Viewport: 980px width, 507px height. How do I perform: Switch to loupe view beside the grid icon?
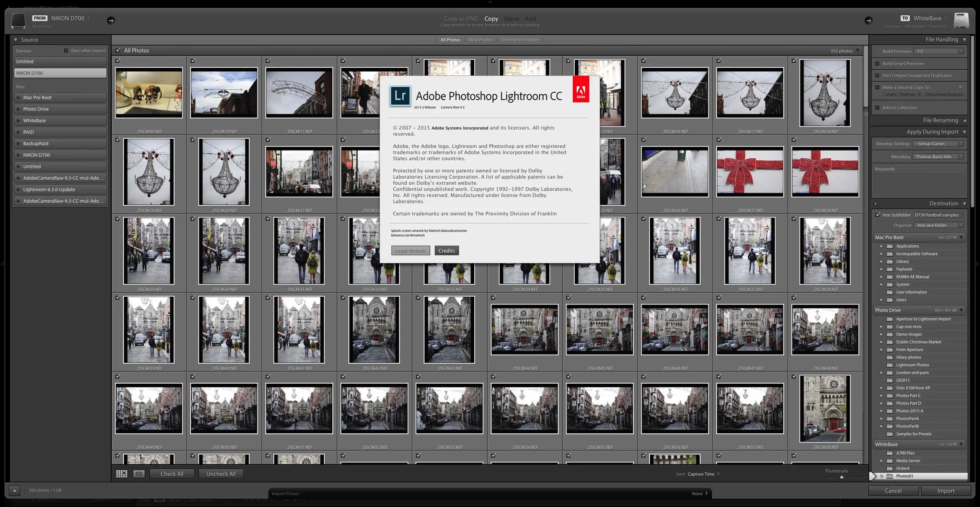click(x=139, y=473)
